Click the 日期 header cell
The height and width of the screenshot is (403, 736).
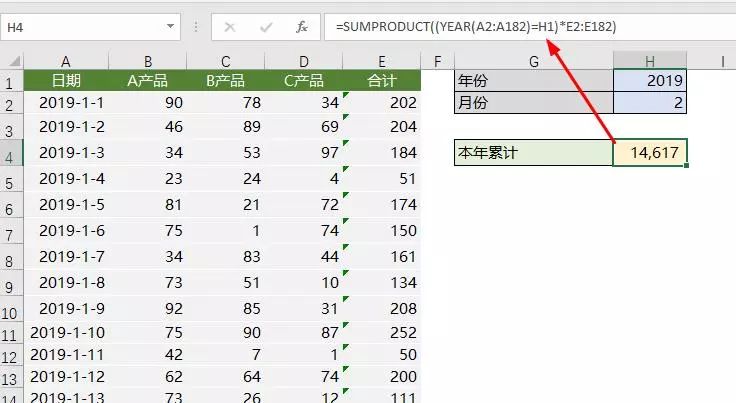tap(66, 80)
